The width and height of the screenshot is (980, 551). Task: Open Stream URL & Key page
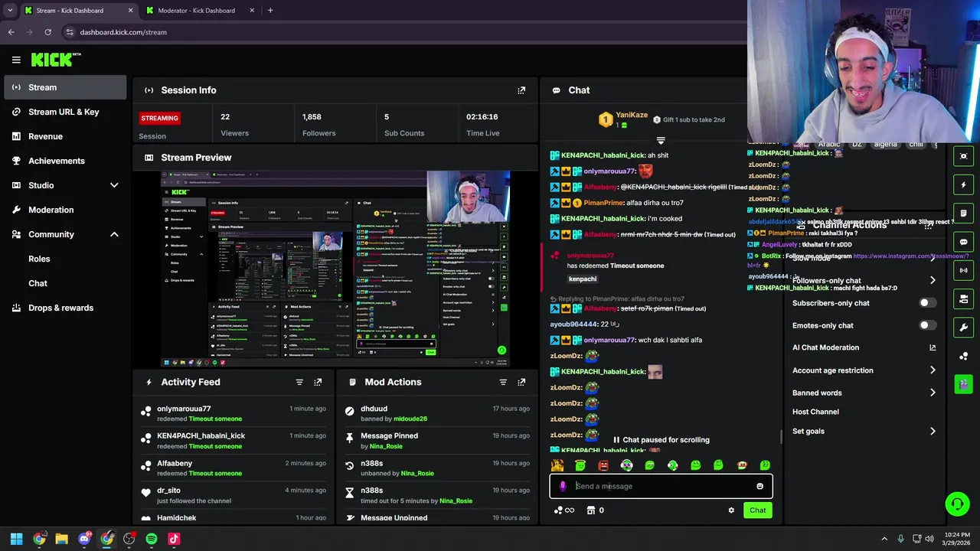coord(65,112)
